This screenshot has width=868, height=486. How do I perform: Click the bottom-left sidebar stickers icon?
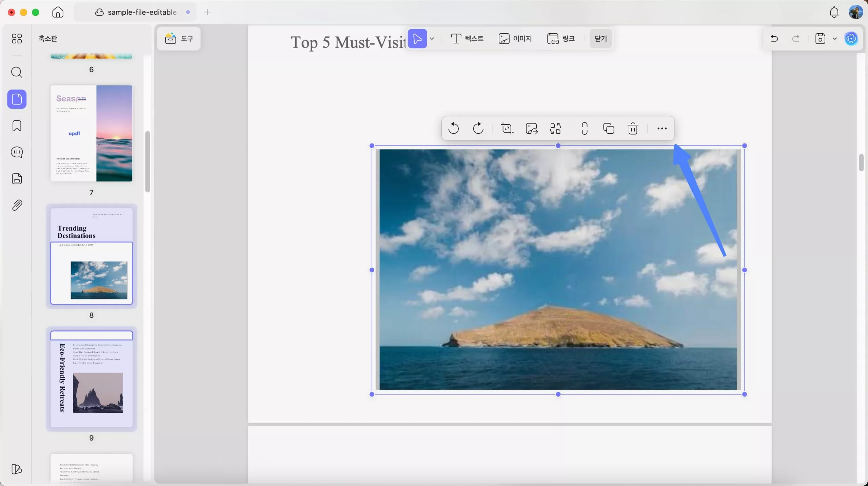(x=17, y=469)
